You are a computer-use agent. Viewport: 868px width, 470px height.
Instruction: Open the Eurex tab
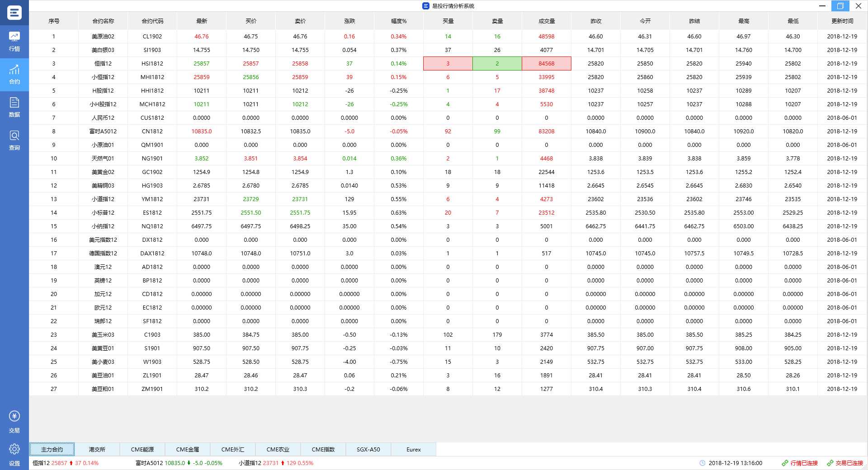click(x=414, y=449)
